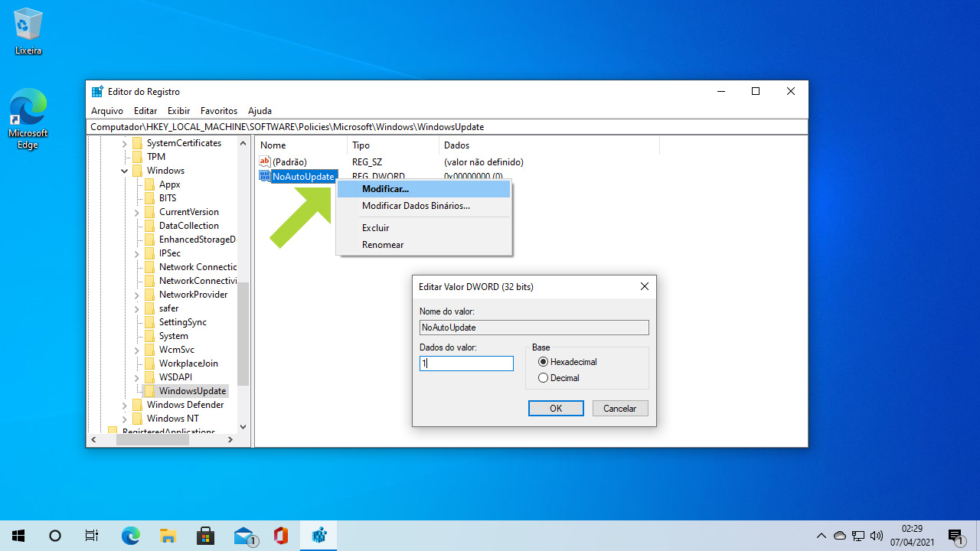Click the Dados column header
The image size is (980, 551).
549,145
